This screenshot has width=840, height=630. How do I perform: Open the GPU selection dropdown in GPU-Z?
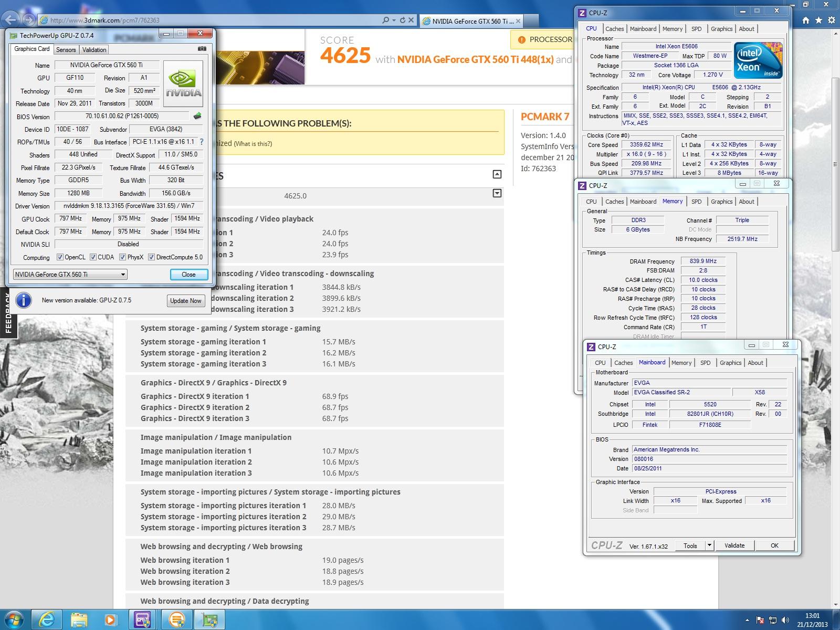coord(70,275)
